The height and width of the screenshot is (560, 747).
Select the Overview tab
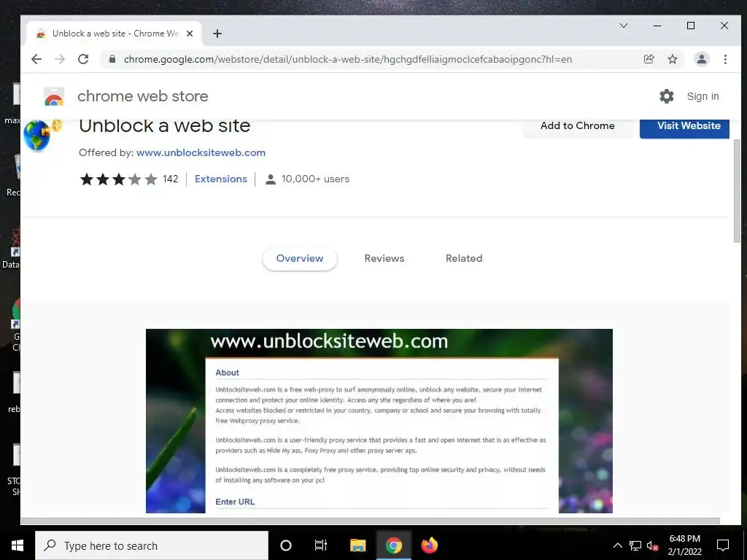[x=300, y=259]
